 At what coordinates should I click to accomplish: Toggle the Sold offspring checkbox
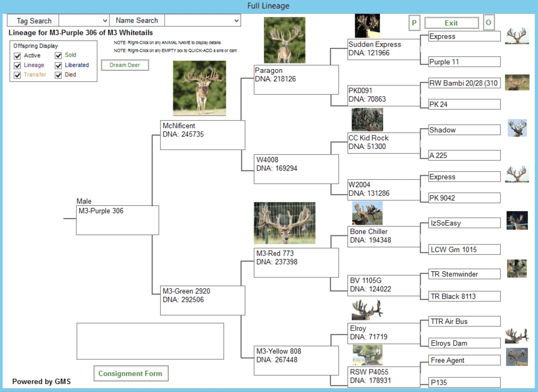pos(59,55)
